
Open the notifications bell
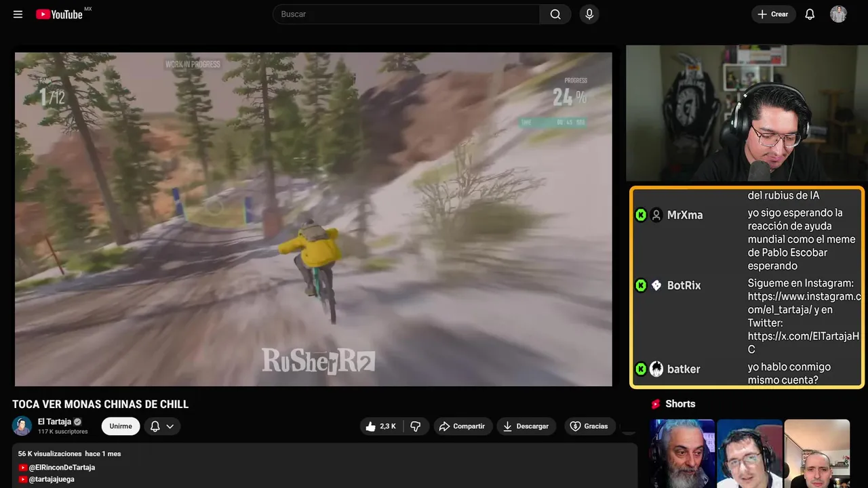click(810, 14)
